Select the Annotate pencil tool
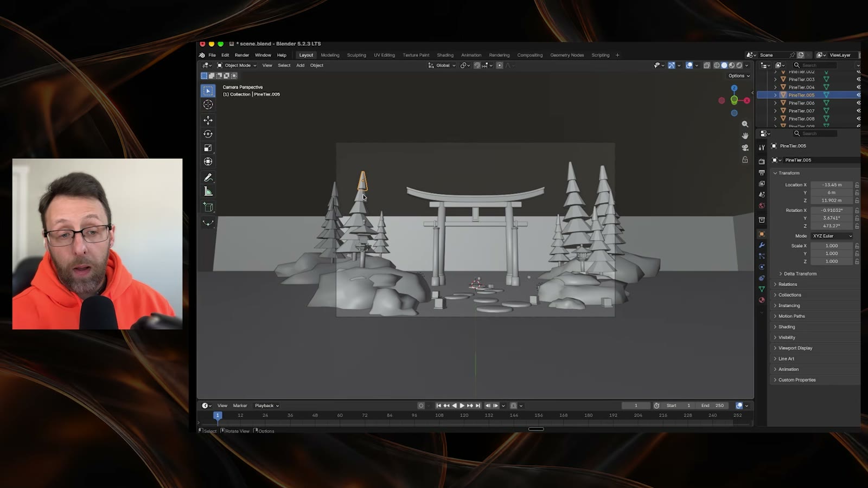The width and height of the screenshot is (868, 488). [x=208, y=177]
